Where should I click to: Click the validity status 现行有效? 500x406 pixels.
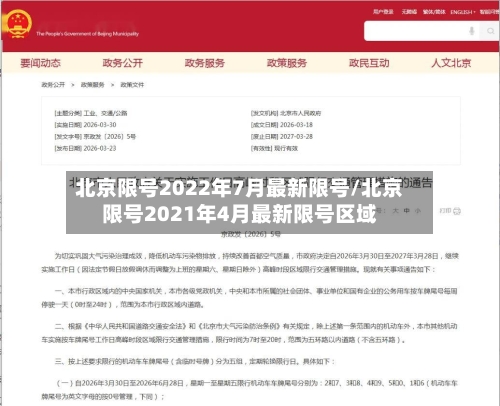point(286,148)
